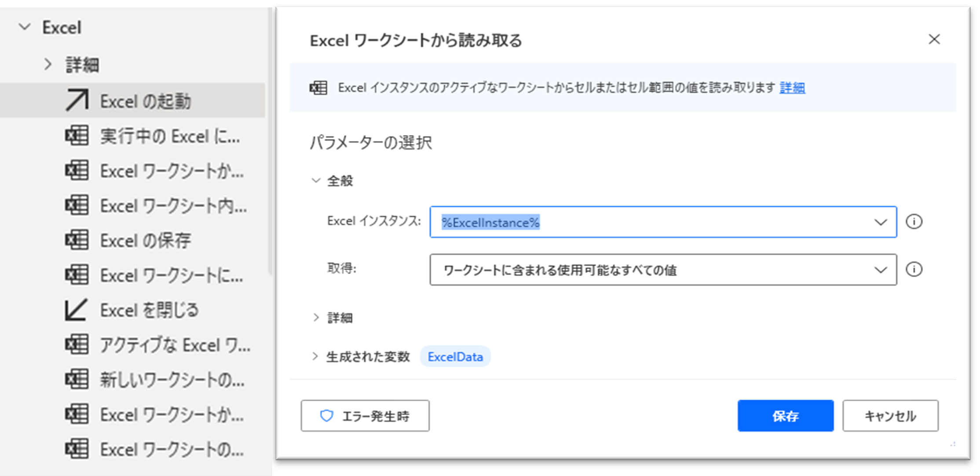Click icon beside Excel ワークシートに...
Viewport: 980px width, 476px height.
77,275
